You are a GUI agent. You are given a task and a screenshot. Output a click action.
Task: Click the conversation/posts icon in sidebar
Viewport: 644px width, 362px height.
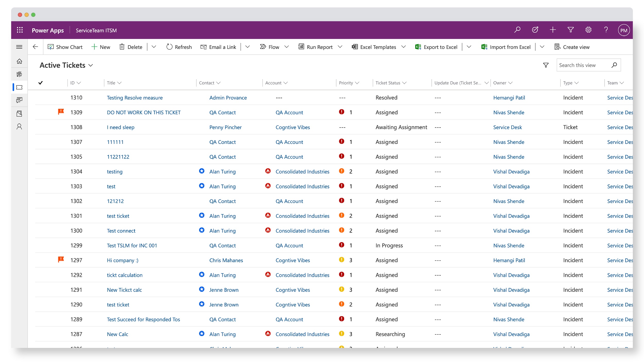[x=19, y=100]
